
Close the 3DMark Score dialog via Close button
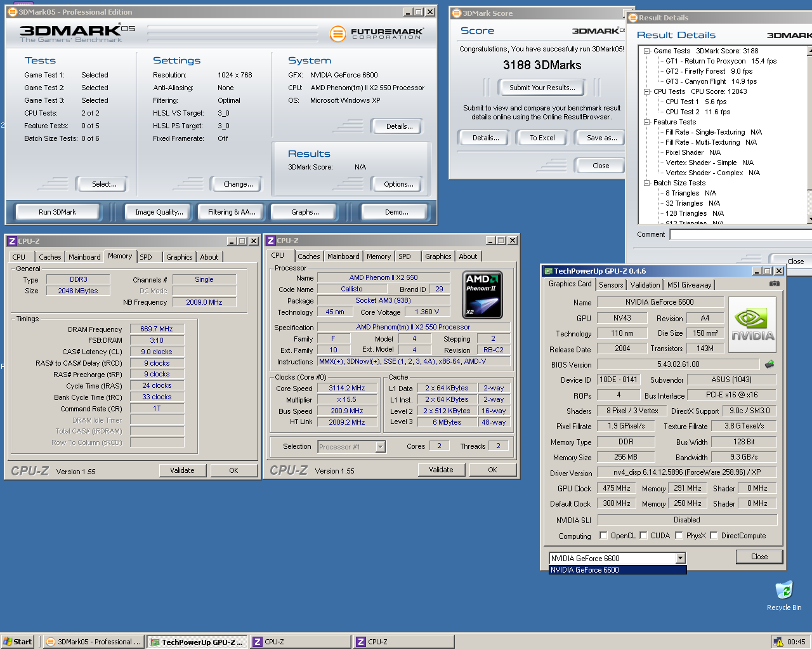(x=601, y=166)
